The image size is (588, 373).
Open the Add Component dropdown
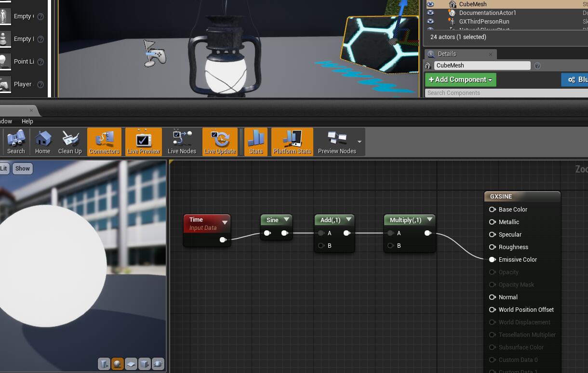[460, 80]
